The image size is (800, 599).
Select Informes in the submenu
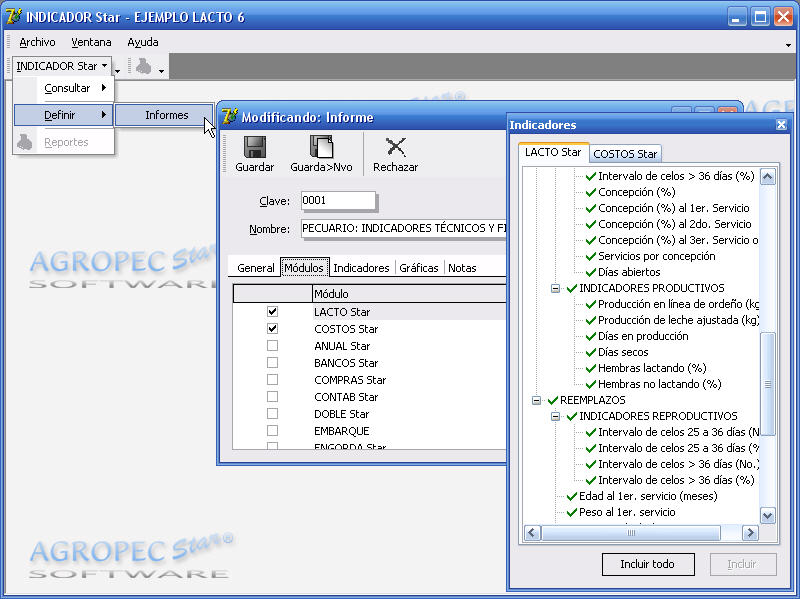[164, 115]
